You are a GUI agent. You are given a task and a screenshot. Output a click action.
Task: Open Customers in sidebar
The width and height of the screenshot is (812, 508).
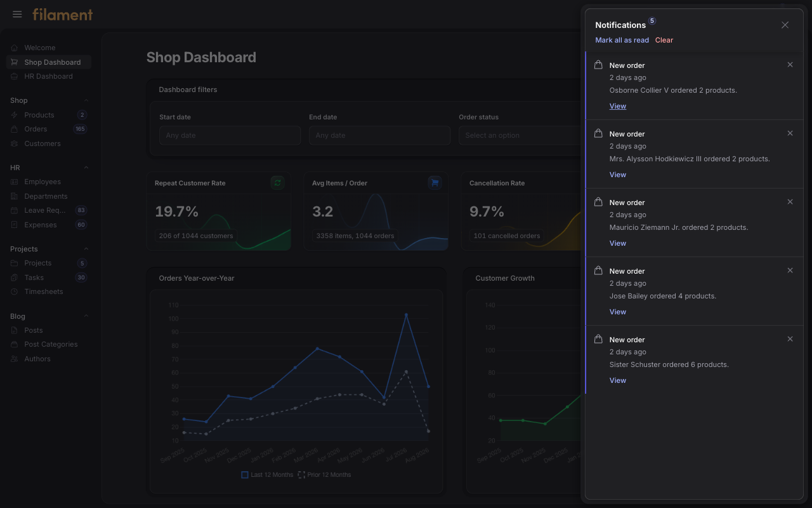coord(49,144)
